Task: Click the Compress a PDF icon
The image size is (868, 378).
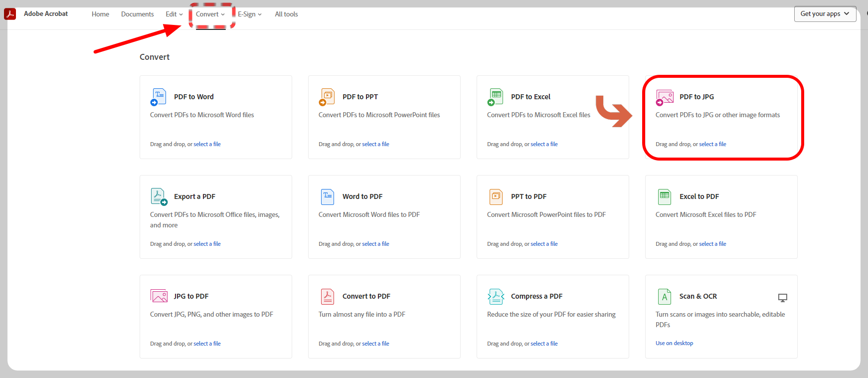Action: pyautogui.click(x=496, y=296)
